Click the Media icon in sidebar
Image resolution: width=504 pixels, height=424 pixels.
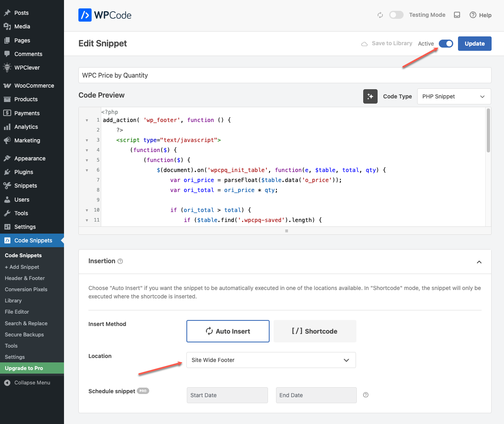pos(7,26)
